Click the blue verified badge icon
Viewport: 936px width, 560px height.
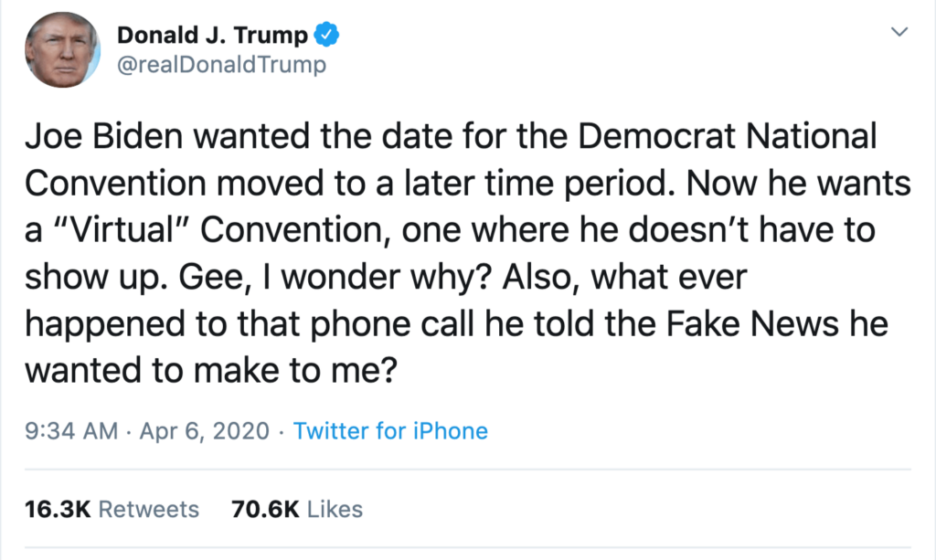click(x=326, y=35)
